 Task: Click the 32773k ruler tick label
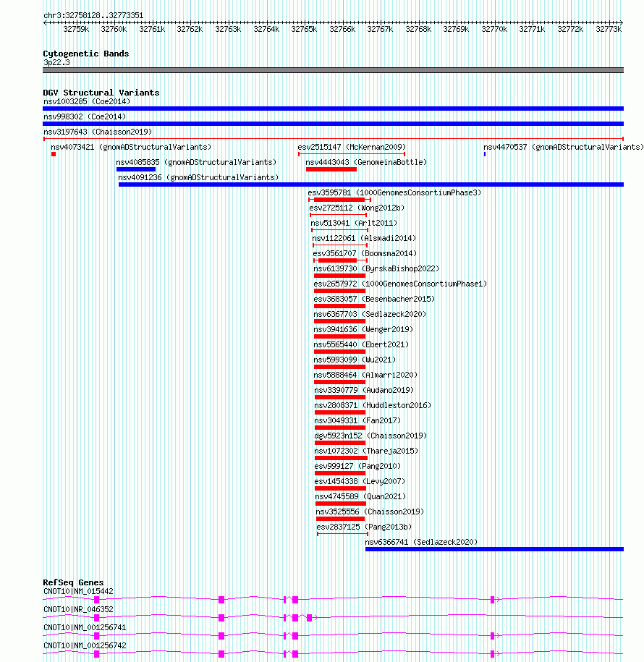609,30
